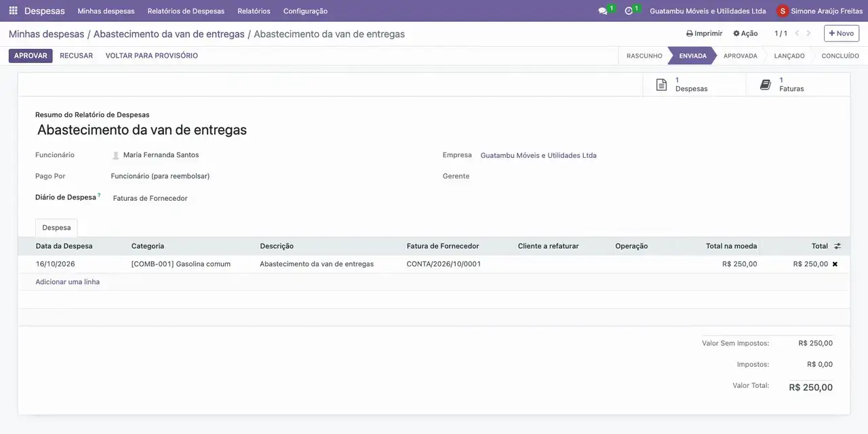
Task: Open the Configuração menu
Action: [x=305, y=11]
